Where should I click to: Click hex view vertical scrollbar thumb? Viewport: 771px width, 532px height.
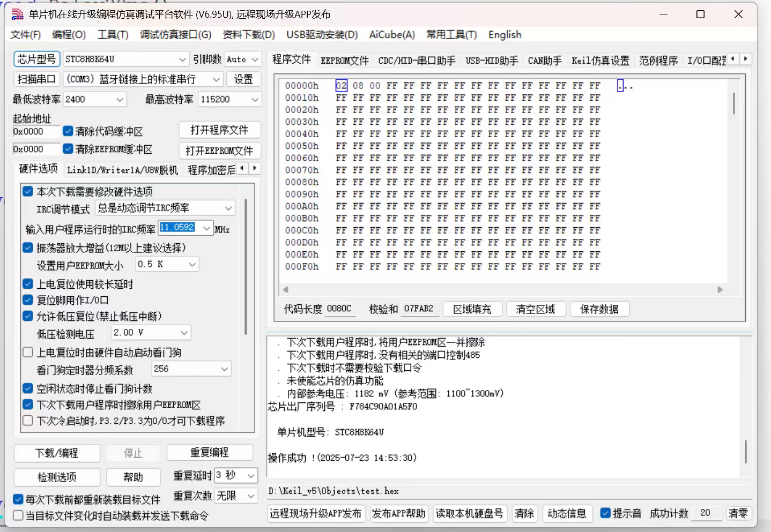pos(733,103)
